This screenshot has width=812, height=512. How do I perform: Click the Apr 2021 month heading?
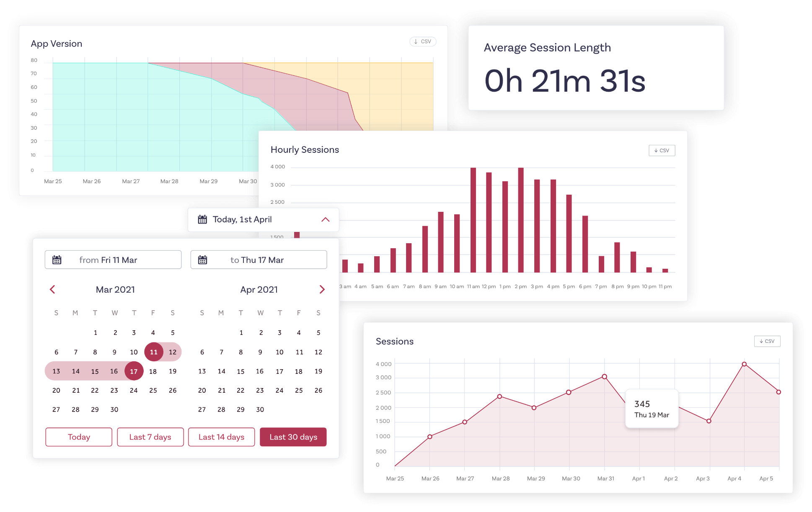click(x=259, y=290)
